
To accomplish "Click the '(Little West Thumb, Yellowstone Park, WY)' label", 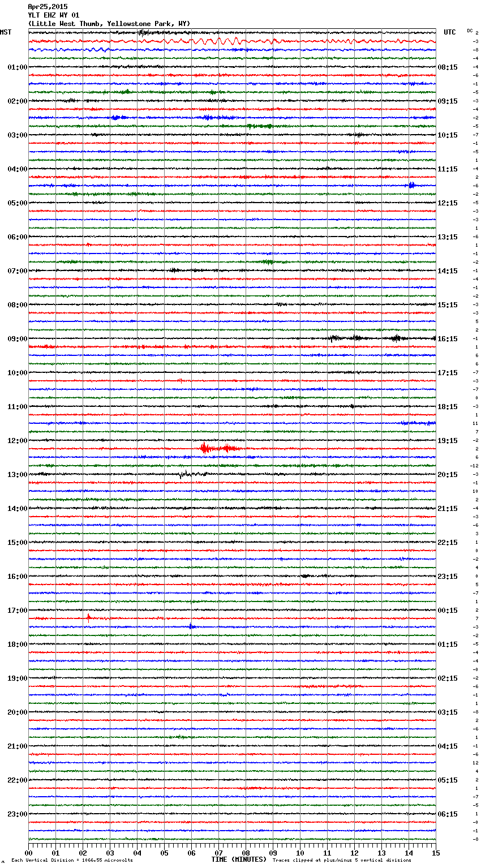I will tap(109, 24).
